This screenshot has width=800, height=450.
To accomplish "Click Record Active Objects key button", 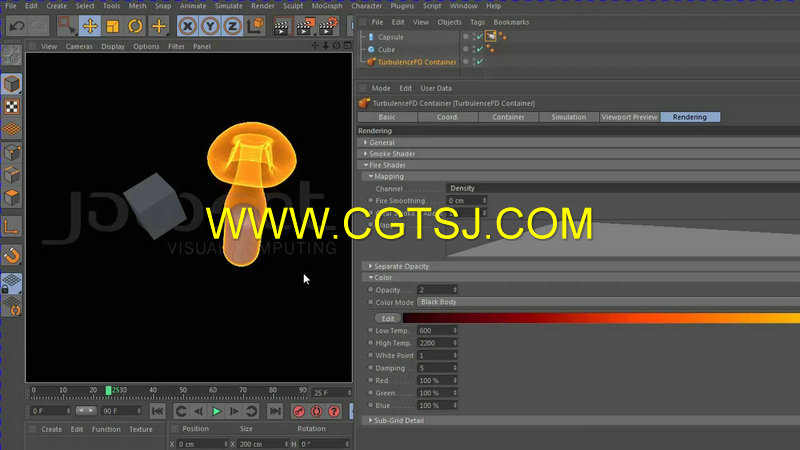I will point(299,411).
